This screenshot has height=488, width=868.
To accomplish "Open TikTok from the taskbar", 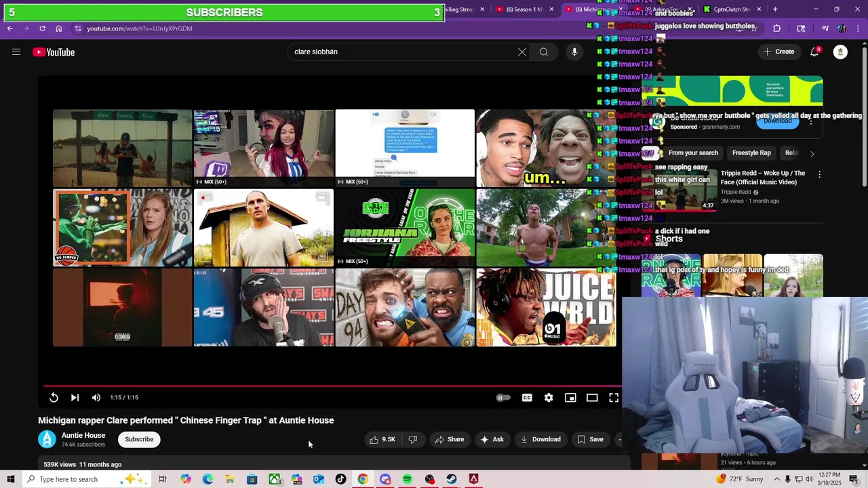I will click(340, 479).
